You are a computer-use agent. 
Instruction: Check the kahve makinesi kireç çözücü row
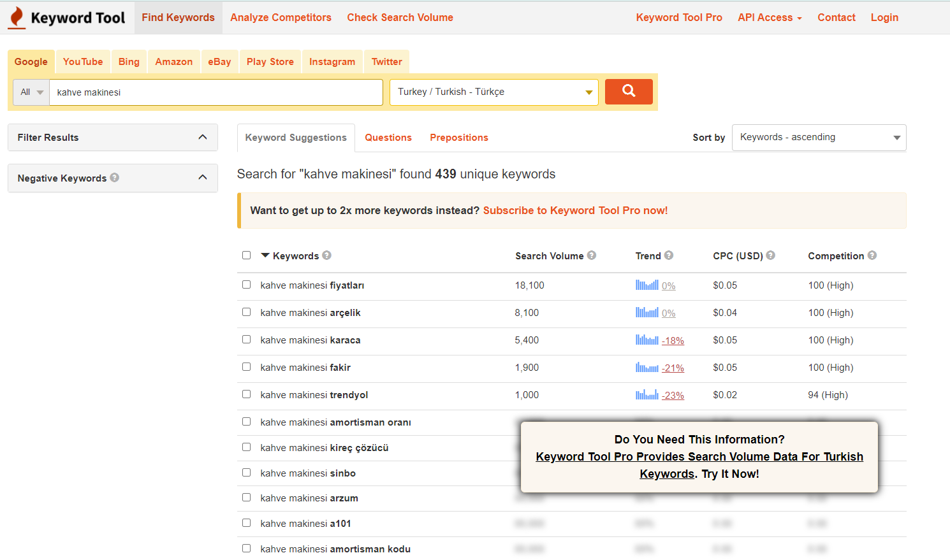(x=246, y=447)
